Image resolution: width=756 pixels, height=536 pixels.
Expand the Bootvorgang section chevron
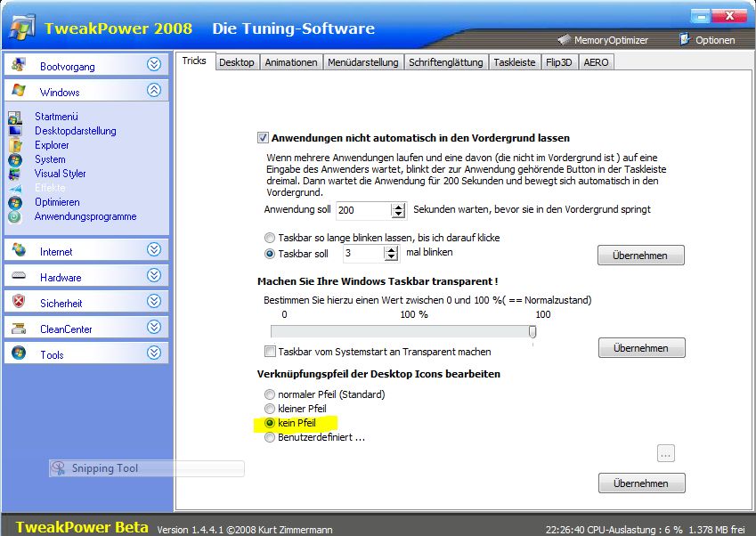pos(154,64)
